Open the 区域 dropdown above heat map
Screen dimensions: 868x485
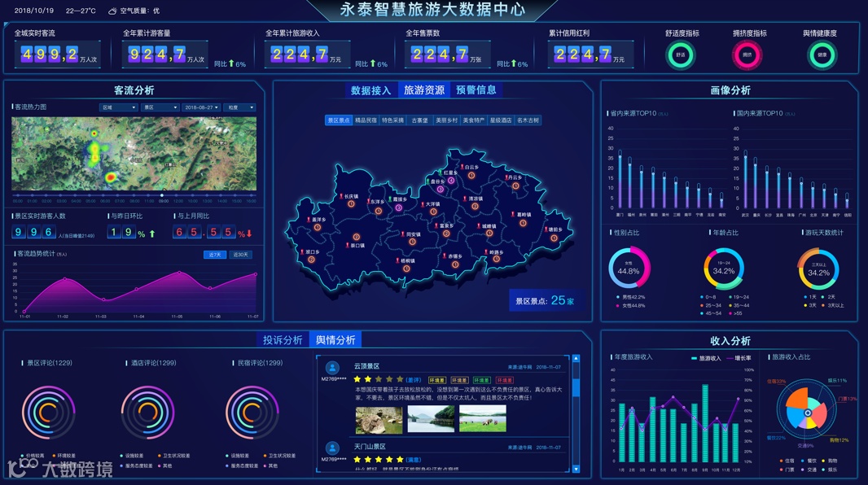pos(118,107)
